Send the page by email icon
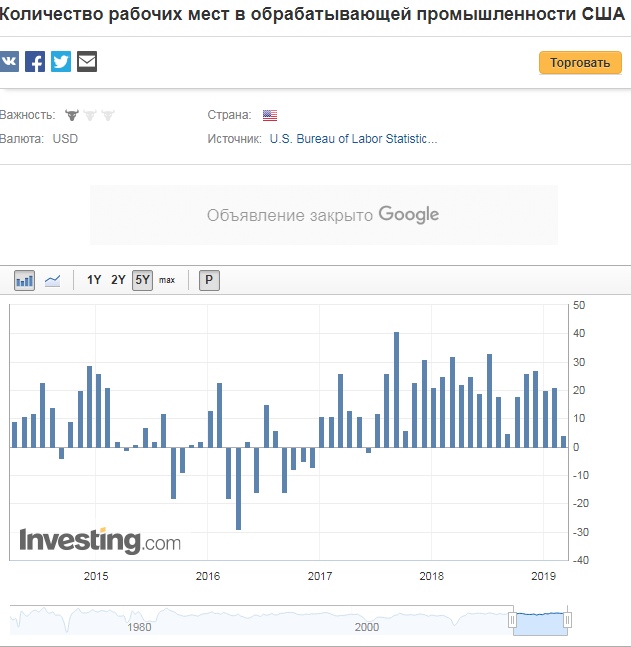Viewport: 631px width, 647px height. click(87, 62)
